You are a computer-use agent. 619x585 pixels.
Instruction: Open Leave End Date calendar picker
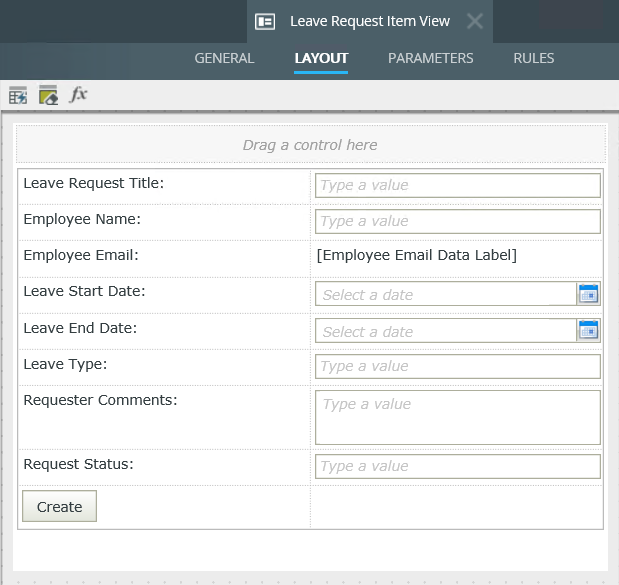(x=588, y=330)
